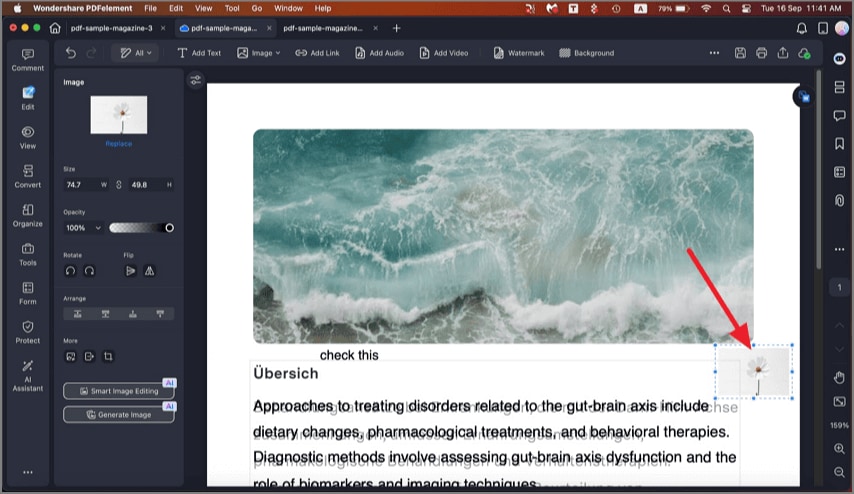This screenshot has width=854, height=494.
Task: Open the Tools section in sidebar
Action: tap(28, 254)
